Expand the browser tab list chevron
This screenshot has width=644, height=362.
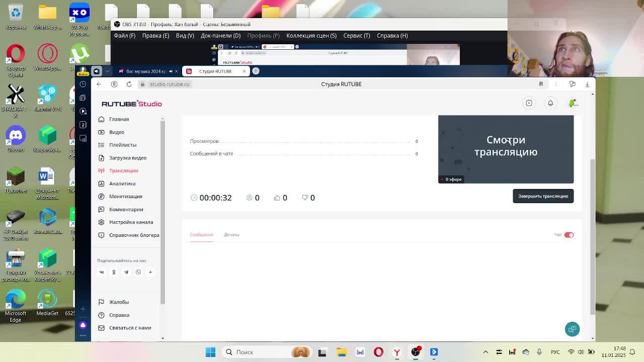point(107,71)
